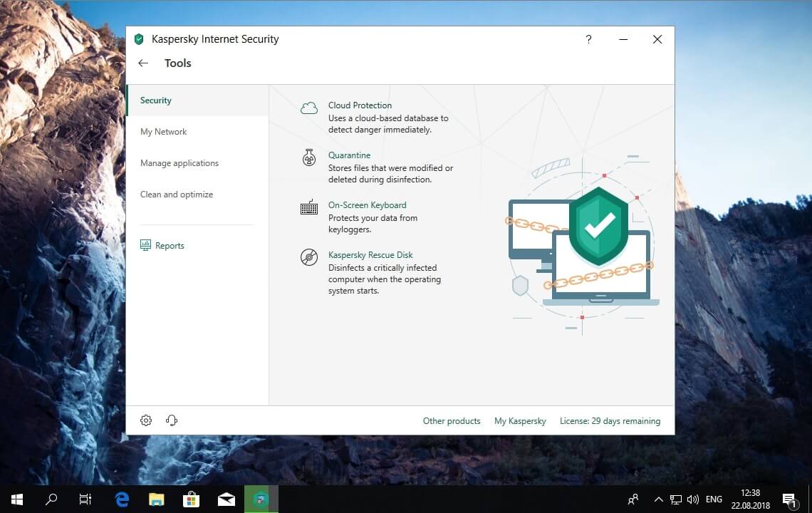Open the Reports link
Screen dimensions: 812x513
[x=170, y=246]
